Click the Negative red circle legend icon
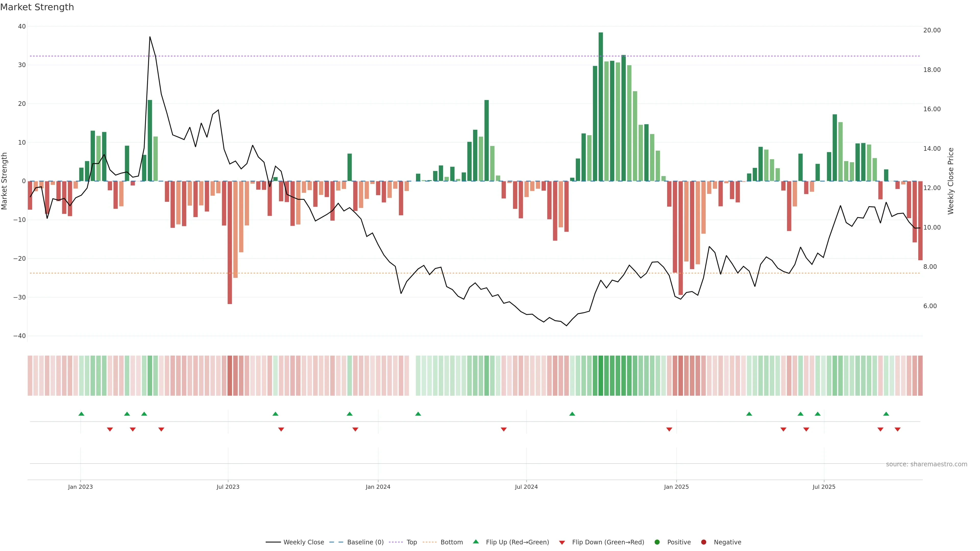The width and height of the screenshot is (980, 551). 703,542
